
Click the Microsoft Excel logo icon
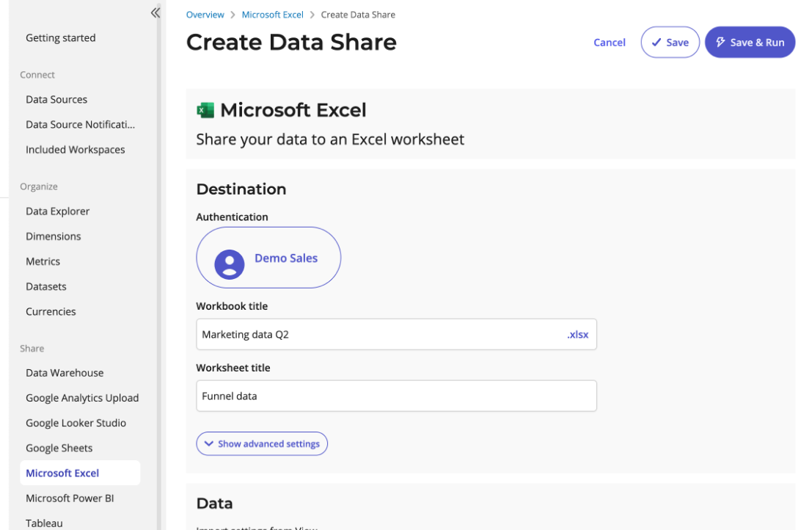click(x=205, y=110)
